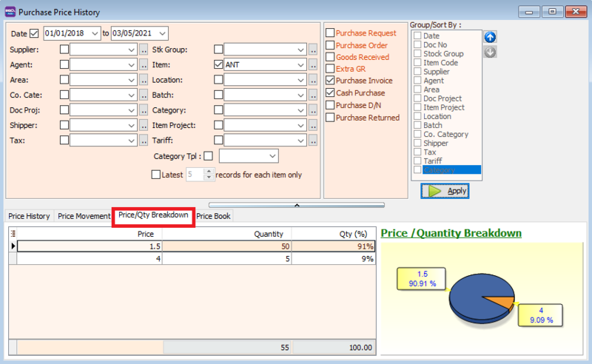Screen dimensions: 592x364
Task: Toggle the Date filter checkbox
Action: [x=34, y=33]
